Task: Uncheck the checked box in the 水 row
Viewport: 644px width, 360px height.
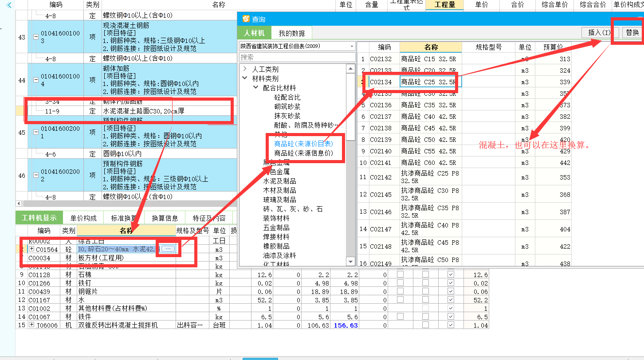Action: (451, 300)
